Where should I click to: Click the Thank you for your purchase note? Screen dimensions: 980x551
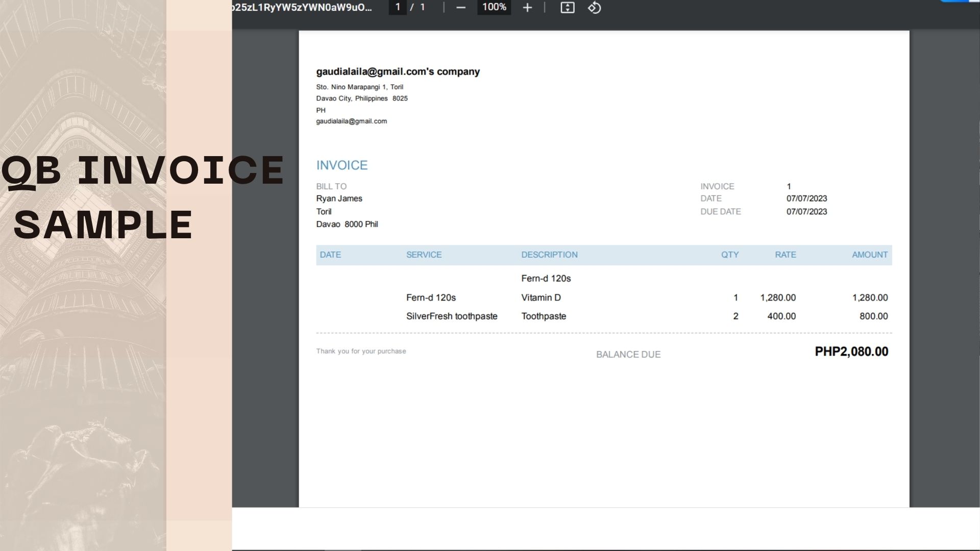point(361,351)
